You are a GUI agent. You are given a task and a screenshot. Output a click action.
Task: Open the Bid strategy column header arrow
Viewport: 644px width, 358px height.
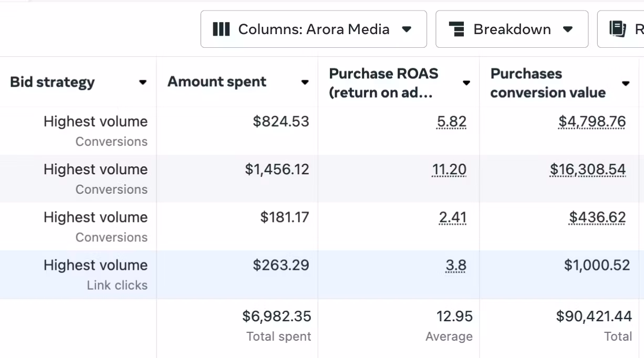click(x=142, y=82)
